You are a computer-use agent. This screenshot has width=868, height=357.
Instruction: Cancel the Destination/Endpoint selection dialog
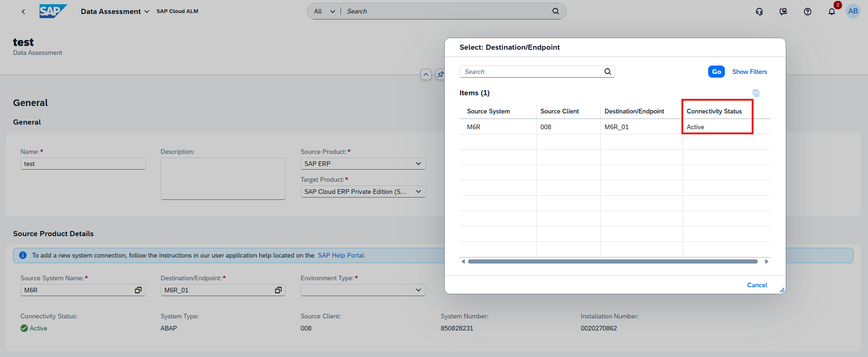point(757,285)
